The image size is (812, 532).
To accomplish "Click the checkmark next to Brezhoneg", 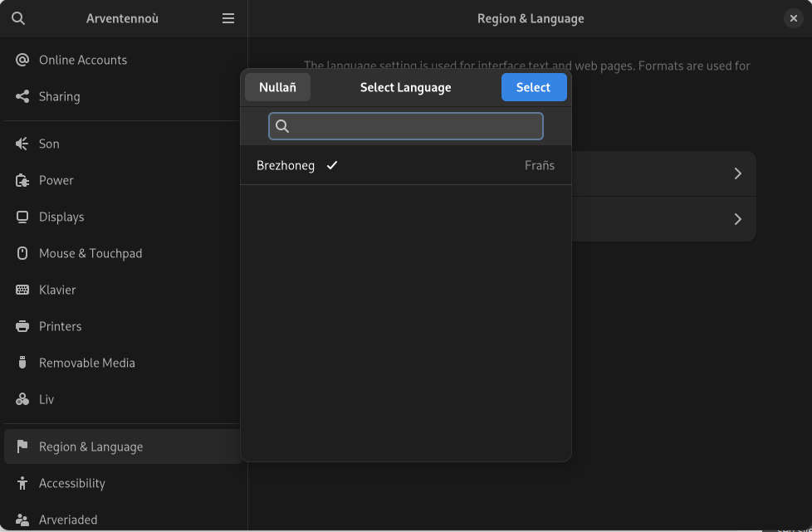I will (x=332, y=165).
